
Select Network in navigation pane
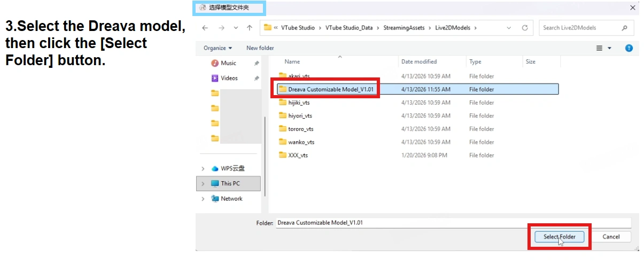pos(227,199)
